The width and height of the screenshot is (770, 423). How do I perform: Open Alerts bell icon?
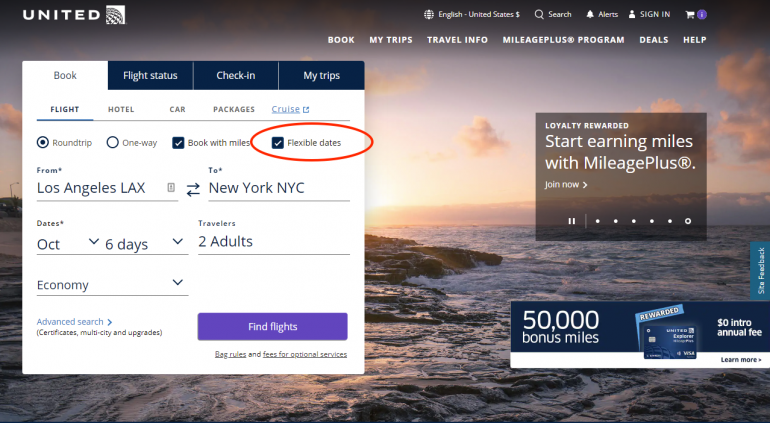coord(590,14)
